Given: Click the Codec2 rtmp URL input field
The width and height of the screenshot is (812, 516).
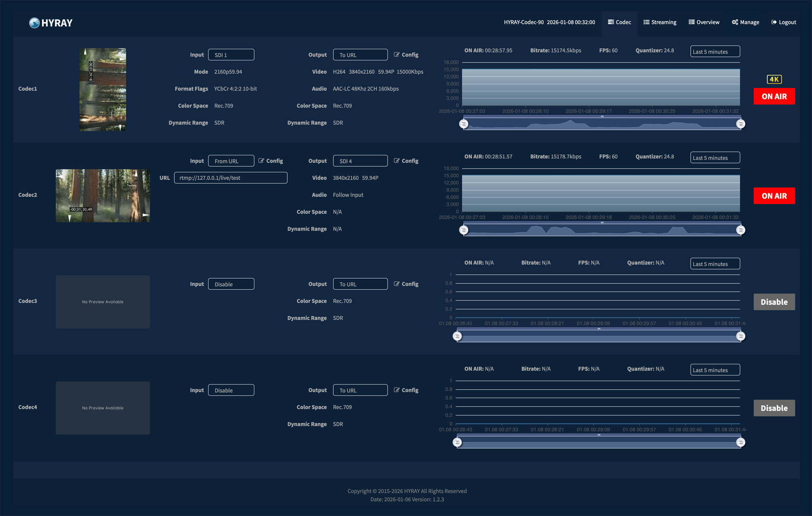Looking at the screenshot, I should click(230, 178).
